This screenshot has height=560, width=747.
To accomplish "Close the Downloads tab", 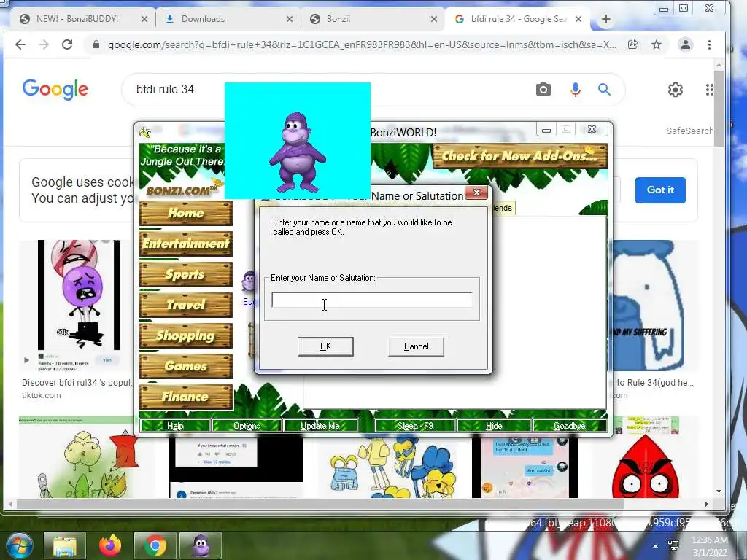I will coord(290,19).
